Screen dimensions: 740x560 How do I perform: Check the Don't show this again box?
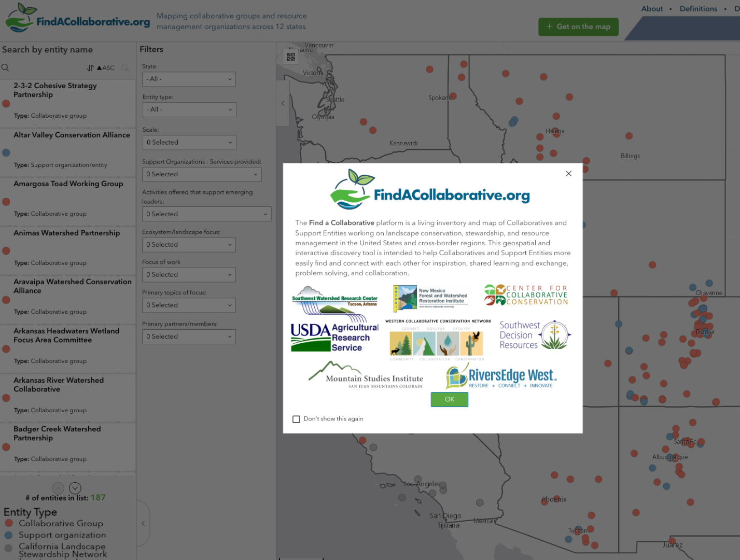tap(296, 419)
